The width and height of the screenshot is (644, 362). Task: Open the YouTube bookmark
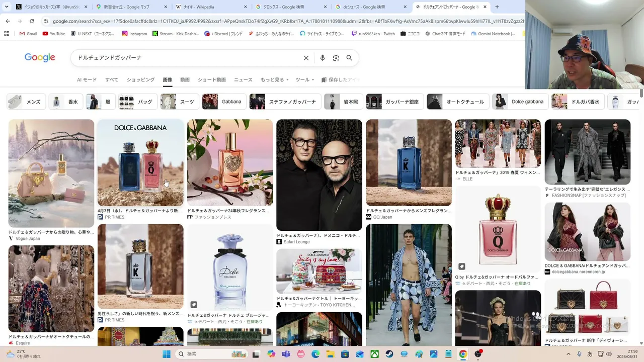[x=54, y=34]
